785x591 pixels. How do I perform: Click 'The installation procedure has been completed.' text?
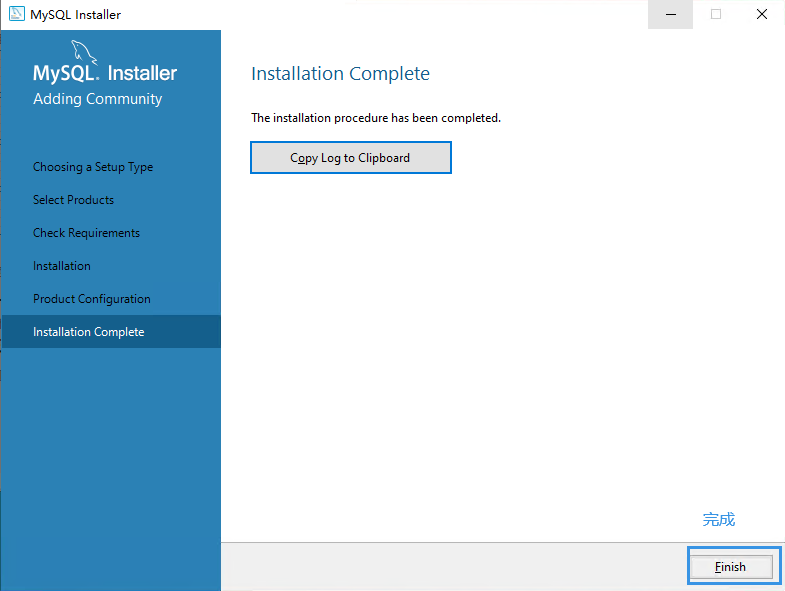(x=376, y=118)
